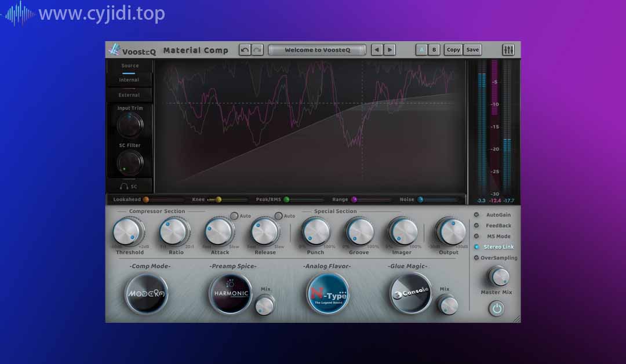The width and height of the screenshot is (626, 364).
Task: Click the Input Trim knob
Action: coord(130,125)
